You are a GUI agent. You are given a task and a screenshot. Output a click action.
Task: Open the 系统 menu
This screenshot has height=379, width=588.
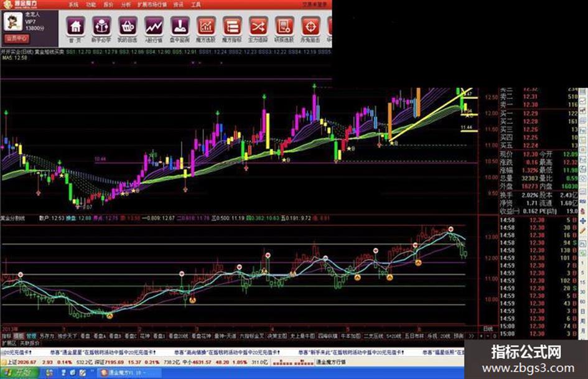coord(73,4)
